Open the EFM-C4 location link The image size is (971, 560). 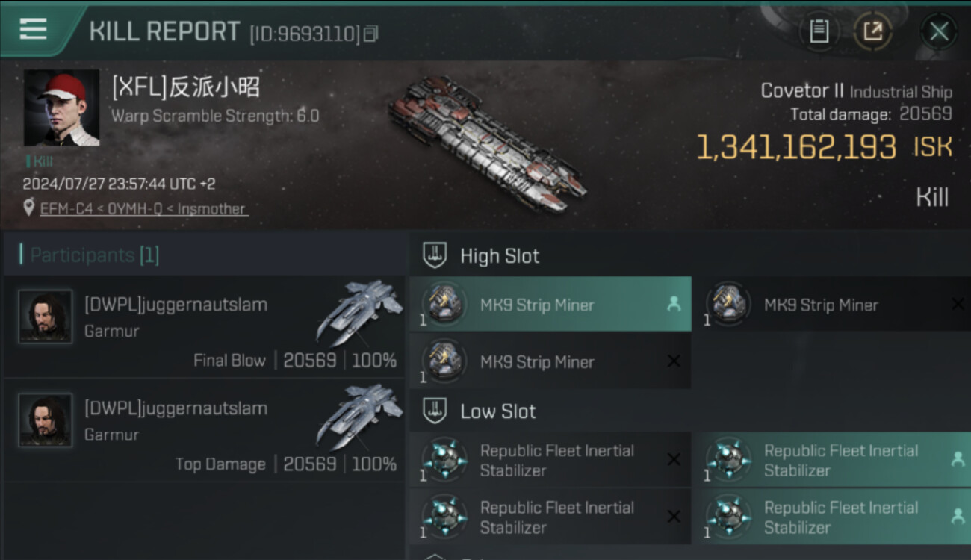pyautogui.click(x=143, y=209)
